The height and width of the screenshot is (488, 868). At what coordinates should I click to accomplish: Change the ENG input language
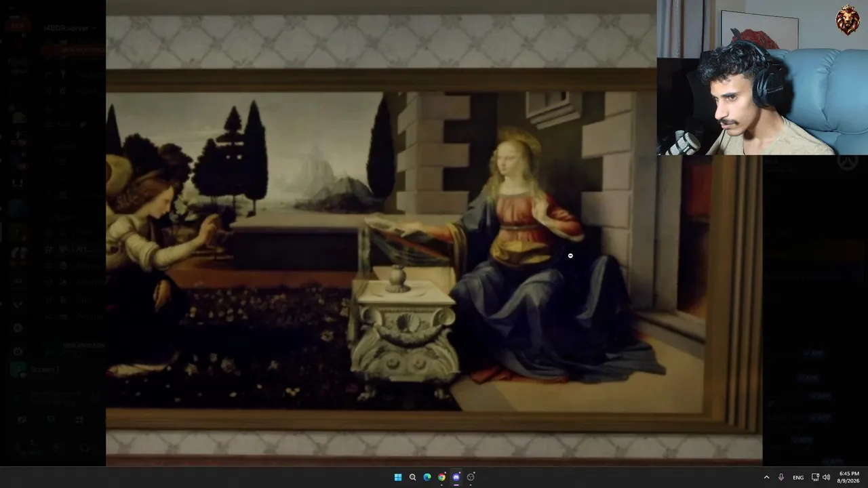pos(798,477)
